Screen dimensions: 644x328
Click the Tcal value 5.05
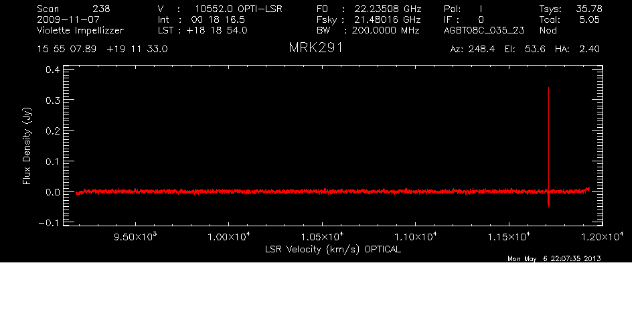[x=589, y=19]
